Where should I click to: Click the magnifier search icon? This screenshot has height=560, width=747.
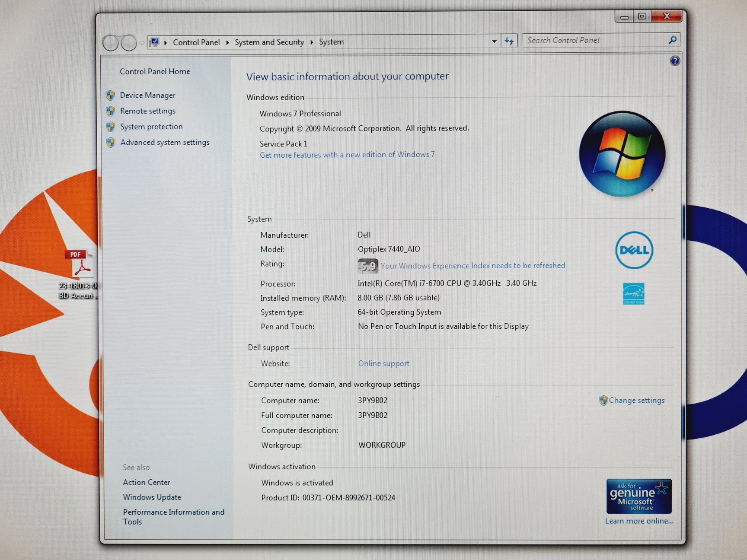672,40
